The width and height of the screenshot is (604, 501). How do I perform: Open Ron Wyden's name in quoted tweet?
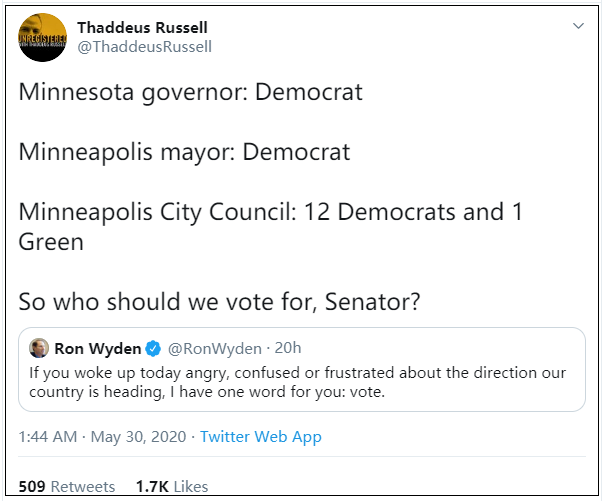(x=97, y=349)
